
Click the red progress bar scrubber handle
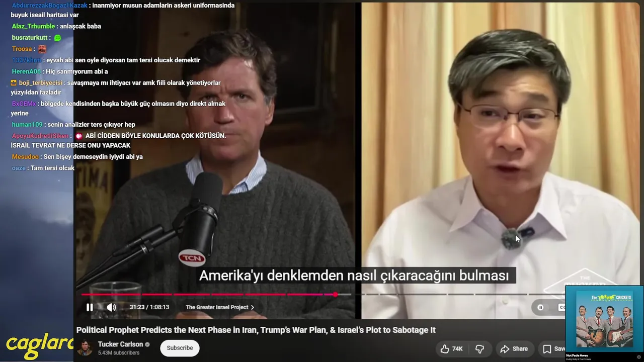pos(335,294)
